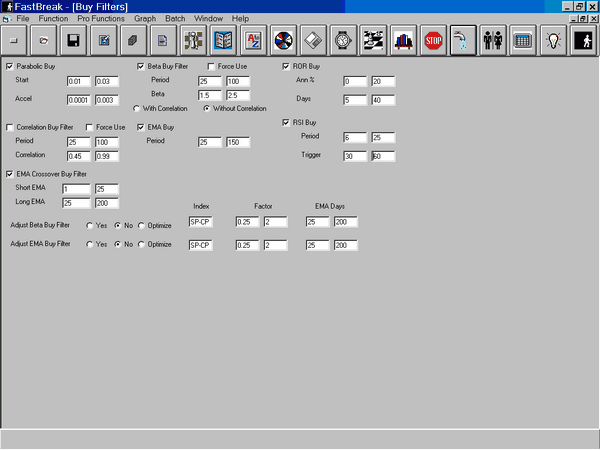
Task: Click the calendar grid toolbar icon
Action: click(522, 41)
